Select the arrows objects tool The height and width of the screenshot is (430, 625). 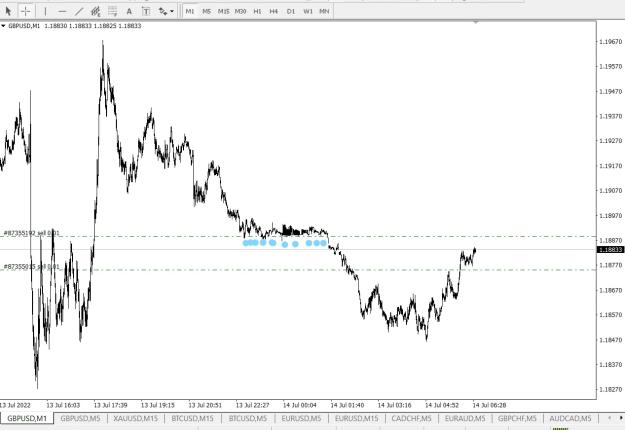click(163, 11)
